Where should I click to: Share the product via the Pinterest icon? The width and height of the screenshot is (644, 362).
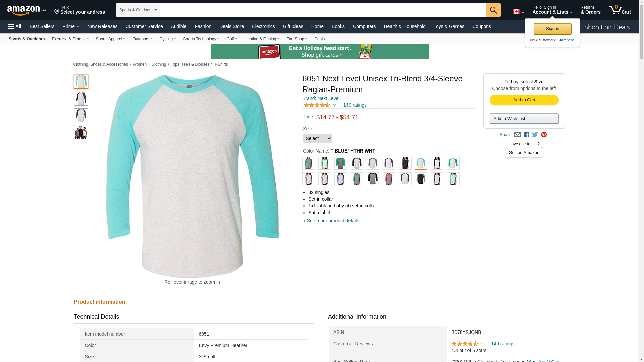[x=544, y=135]
